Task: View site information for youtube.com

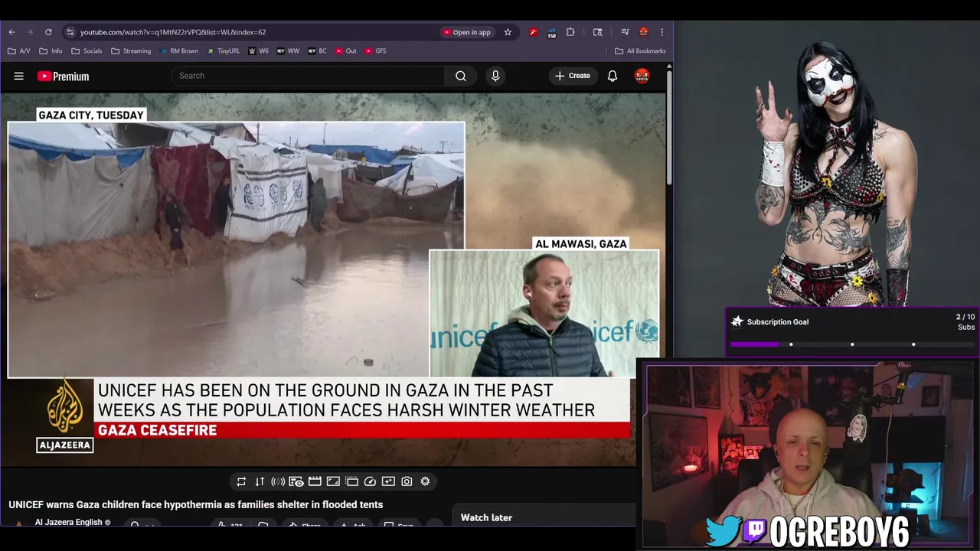Action: [70, 32]
